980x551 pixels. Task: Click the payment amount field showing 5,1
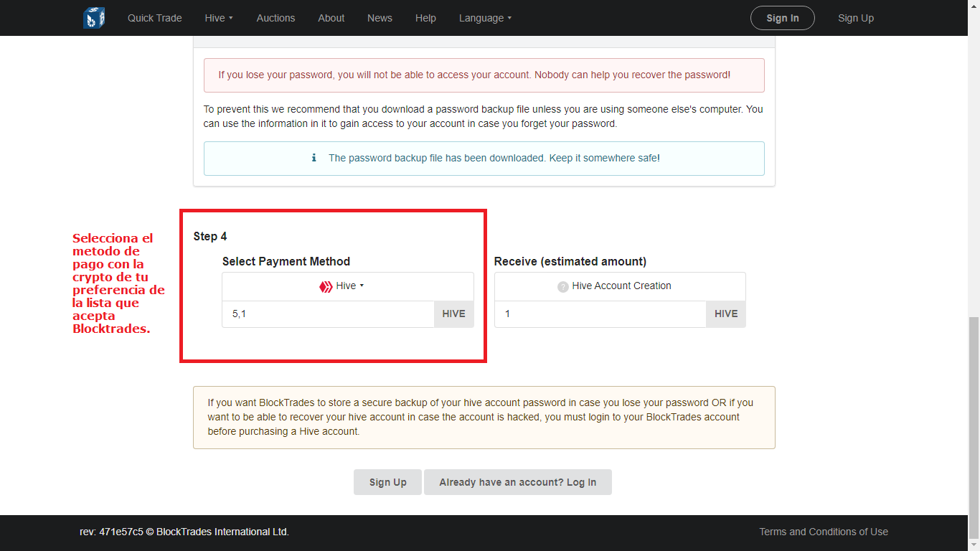coord(328,314)
